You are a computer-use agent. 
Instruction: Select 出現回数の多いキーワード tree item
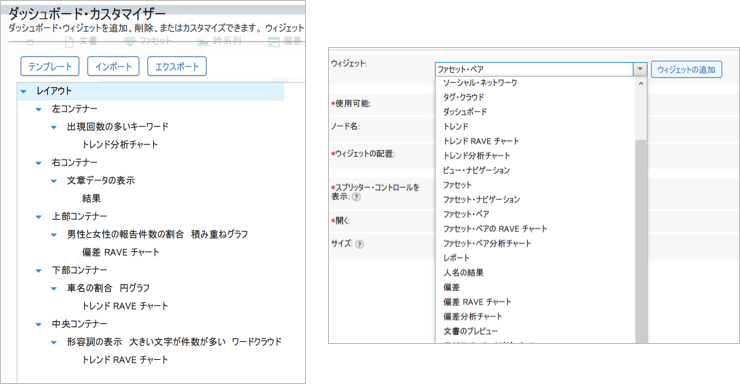tap(118, 127)
